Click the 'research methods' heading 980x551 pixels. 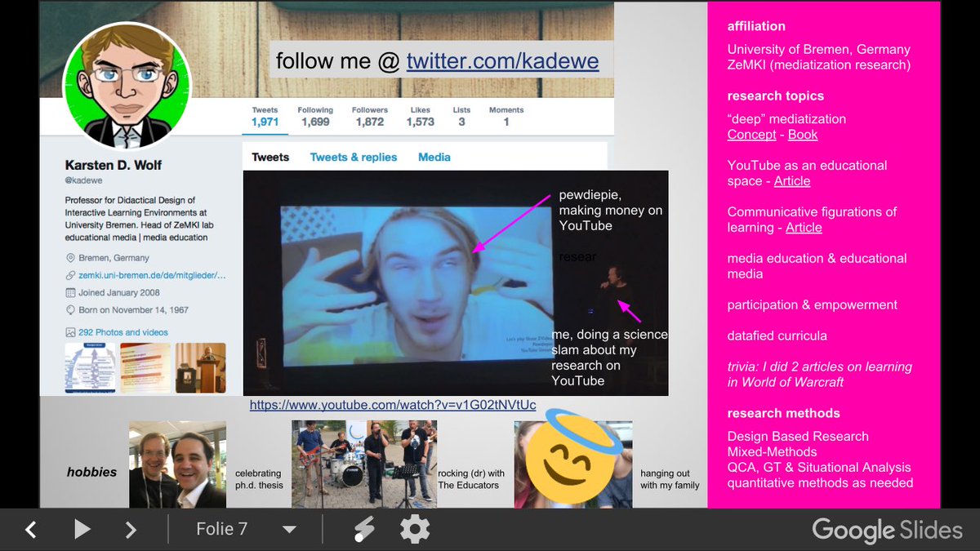point(784,413)
